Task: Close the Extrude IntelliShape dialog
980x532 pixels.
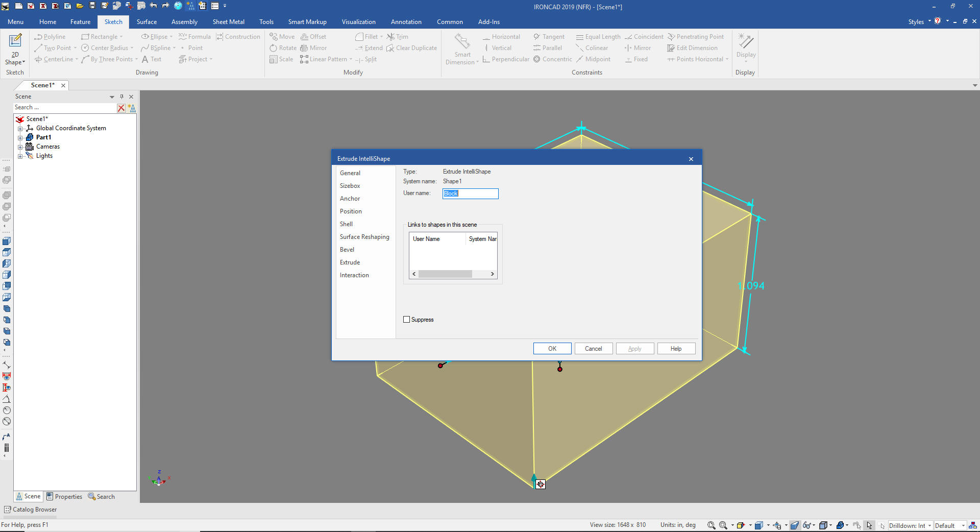Action: 691,159
